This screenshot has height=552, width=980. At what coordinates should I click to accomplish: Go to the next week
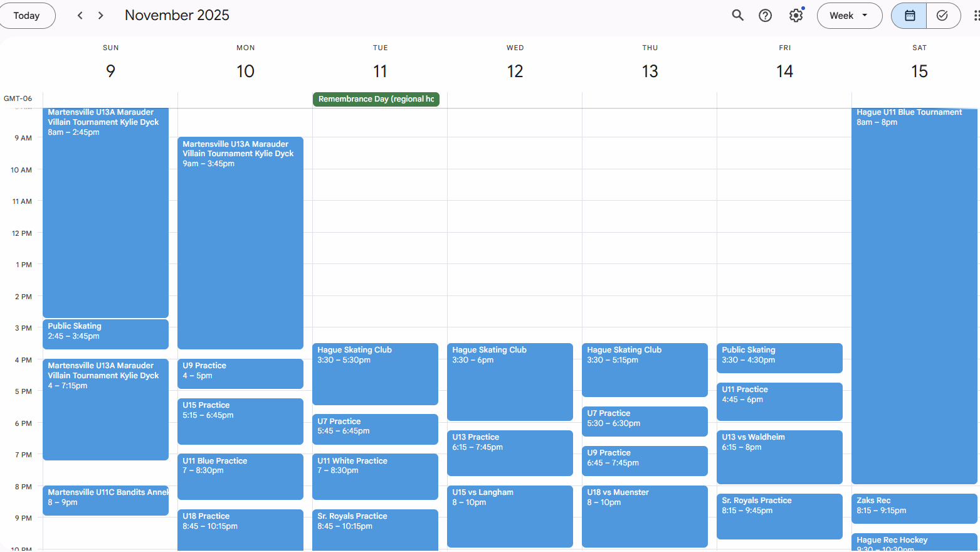tap(101, 16)
